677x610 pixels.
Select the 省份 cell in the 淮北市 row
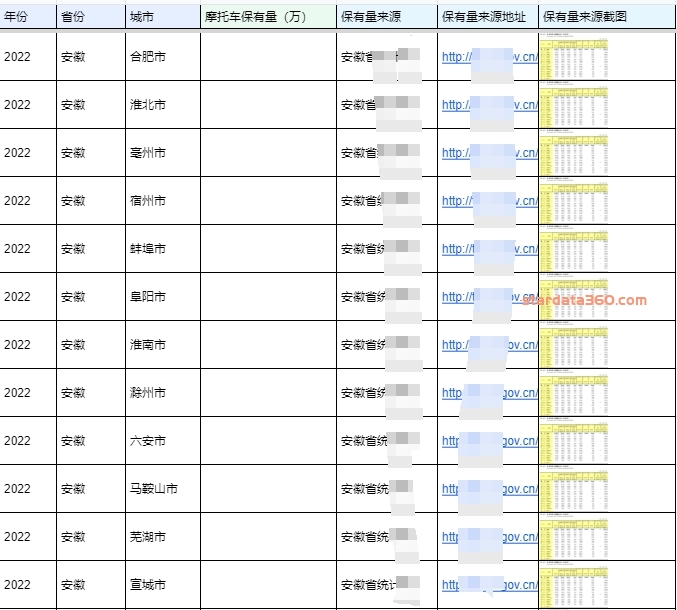[x=73, y=105]
